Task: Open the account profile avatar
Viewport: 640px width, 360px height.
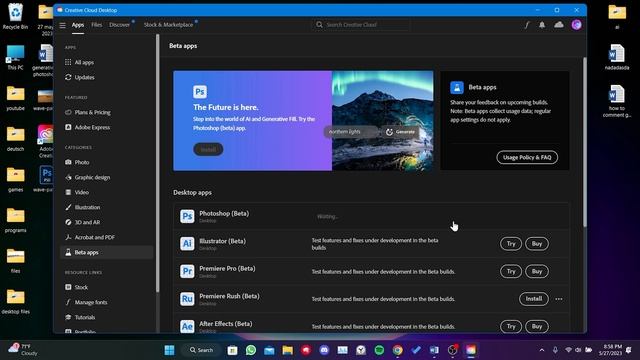Action: click(x=576, y=25)
